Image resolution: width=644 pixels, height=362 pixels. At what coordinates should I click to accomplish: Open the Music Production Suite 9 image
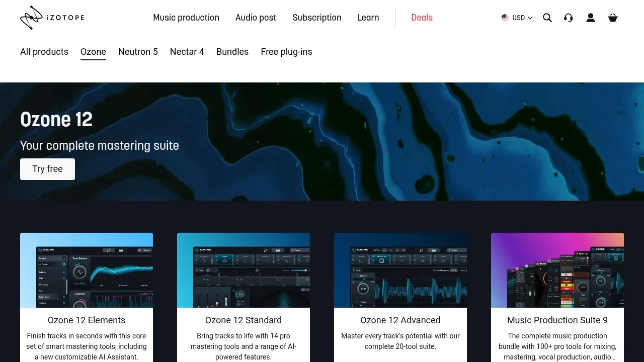tap(557, 270)
